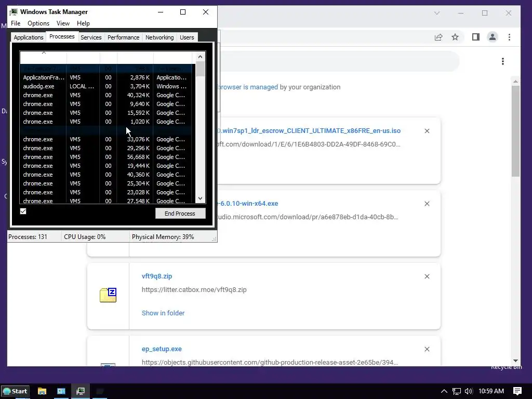Select the Processes tab
532x399 pixels.
62,36
